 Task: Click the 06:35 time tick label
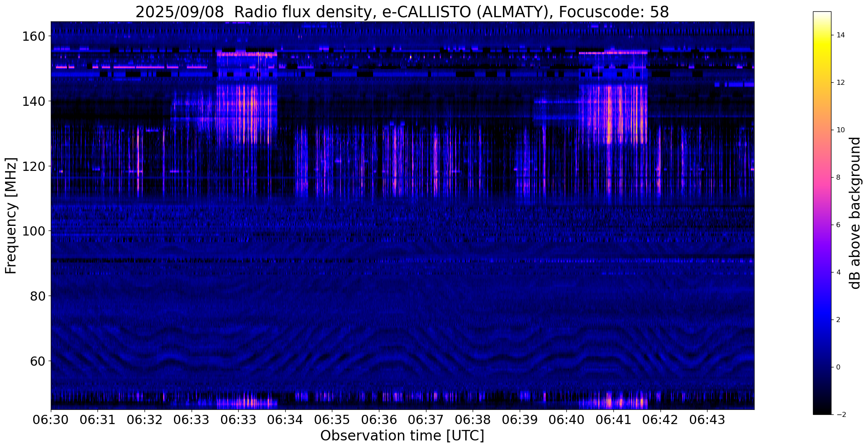point(332,420)
